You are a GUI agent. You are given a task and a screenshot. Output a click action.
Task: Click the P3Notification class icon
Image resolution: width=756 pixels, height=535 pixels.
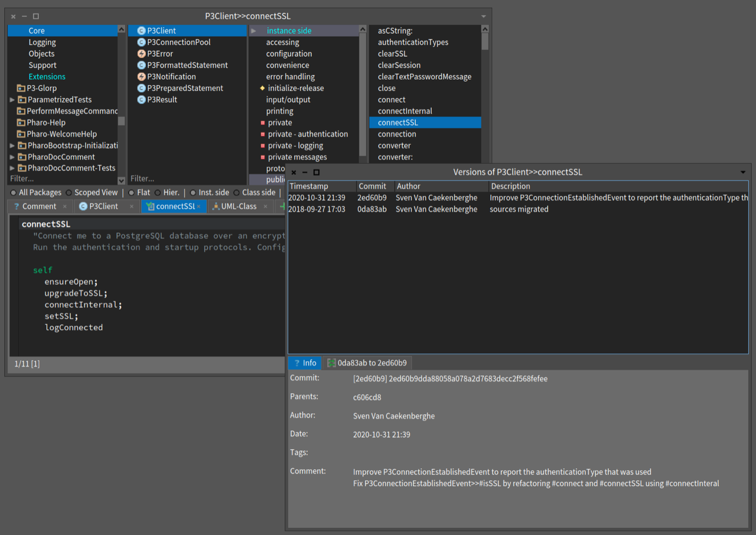[141, 77]
